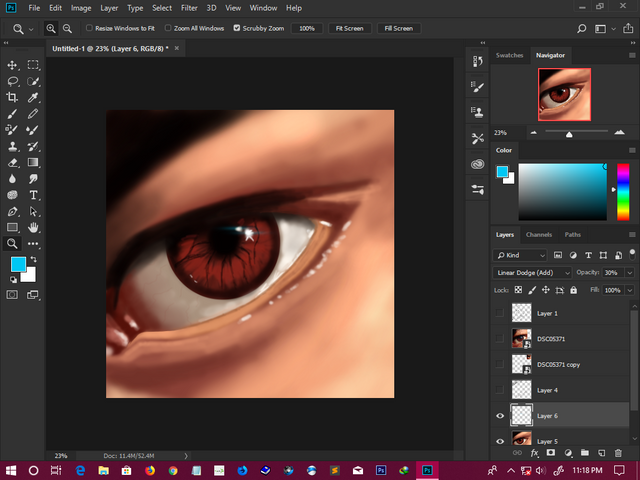This screenshot has height=480, width=640.
Task: Switch to the Swatches tab
Action: point(509,56)
